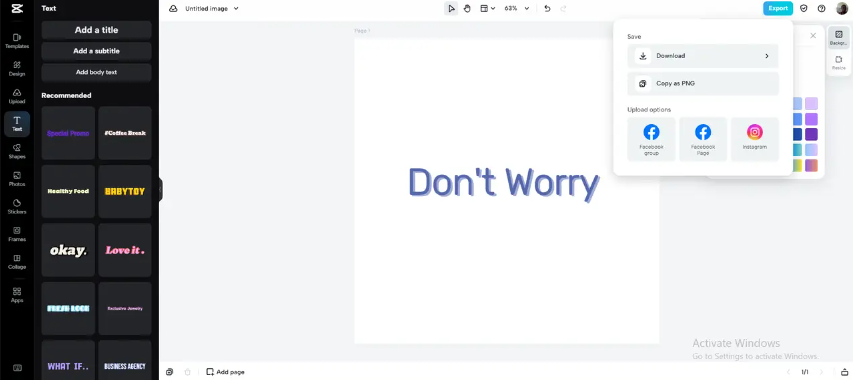Select the BABYTOY text preset
853x380 pixels.
coord(125,191)
